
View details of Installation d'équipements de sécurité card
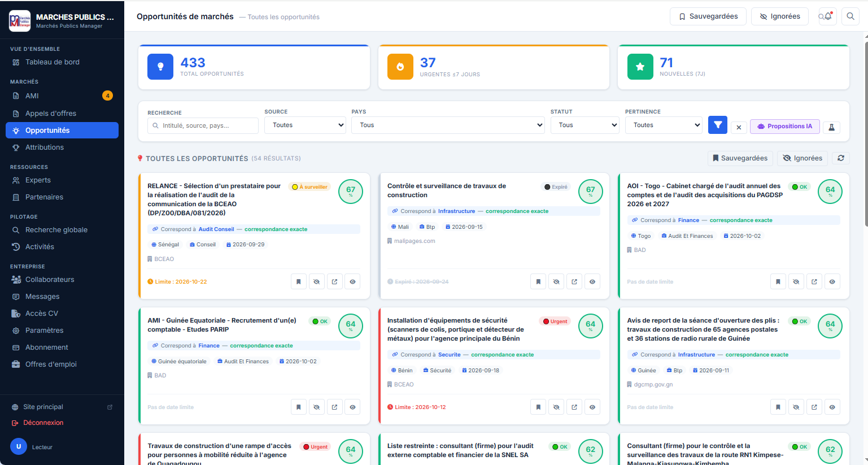(592, 407)
